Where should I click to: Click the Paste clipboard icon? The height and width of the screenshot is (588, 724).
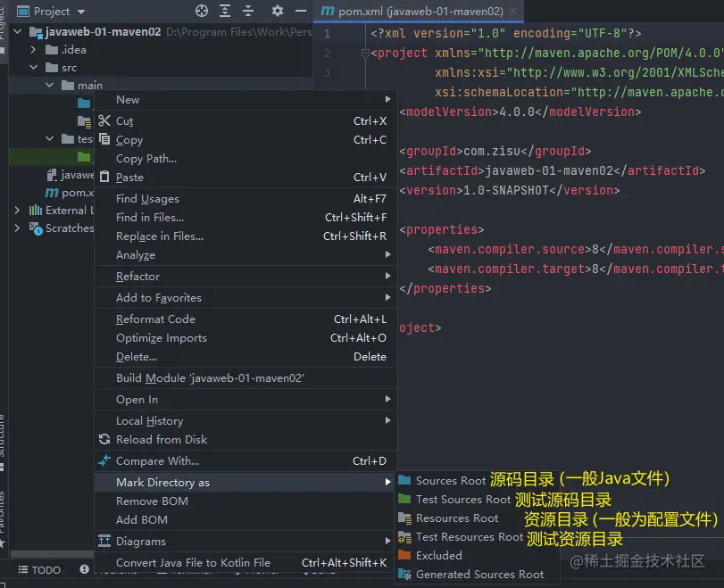(104, 177)
